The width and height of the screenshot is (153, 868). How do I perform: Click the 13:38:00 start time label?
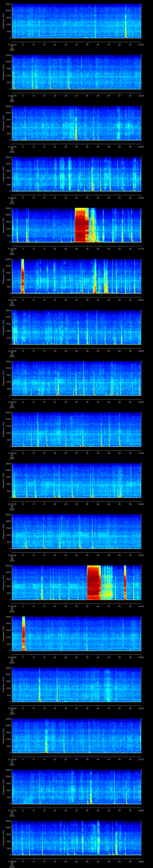12,861
